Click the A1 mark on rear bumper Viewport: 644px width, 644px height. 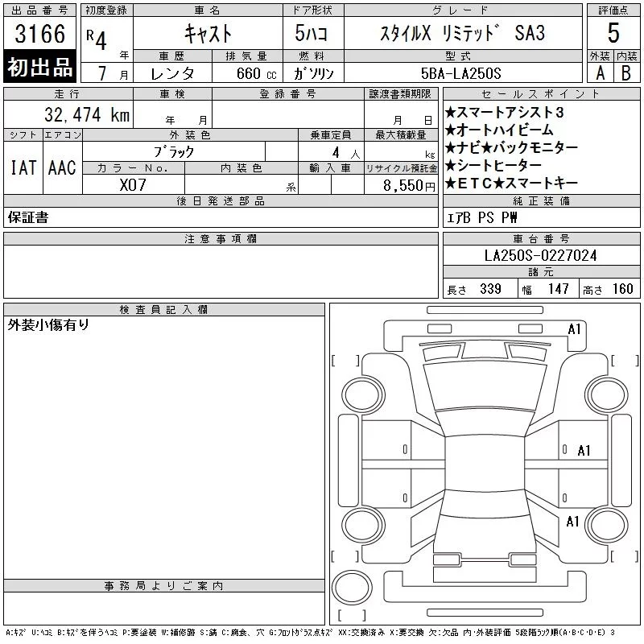tap(574, 329)
